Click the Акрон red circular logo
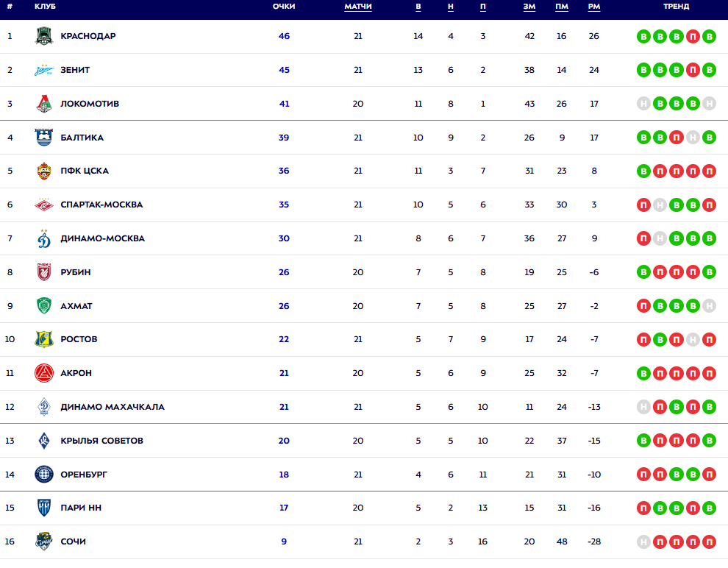The image size is (728, 568). (44, 374)
